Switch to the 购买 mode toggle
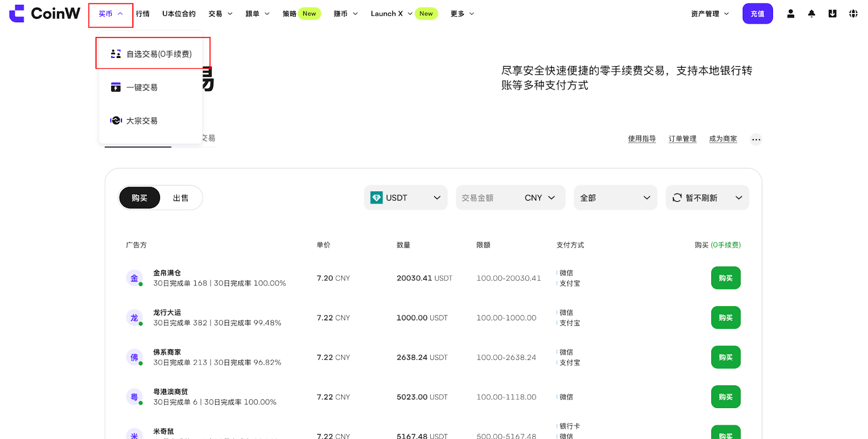Viewport: 868px width, 439px height. coord(139,198)
